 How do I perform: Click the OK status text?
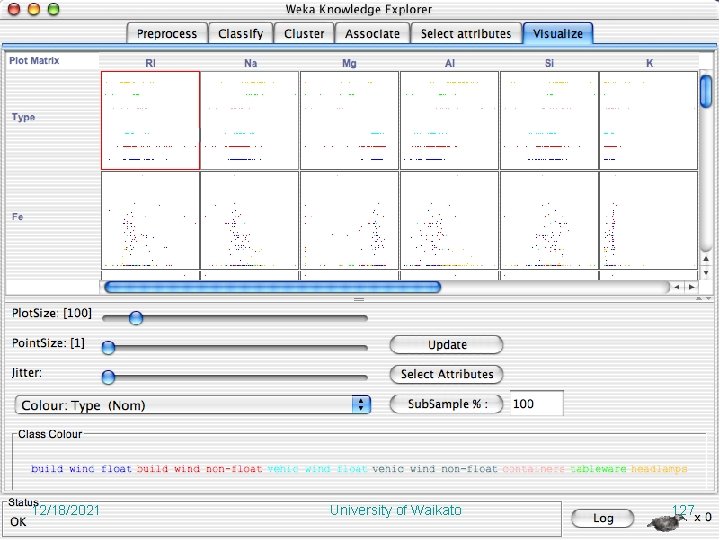(18, 522)
